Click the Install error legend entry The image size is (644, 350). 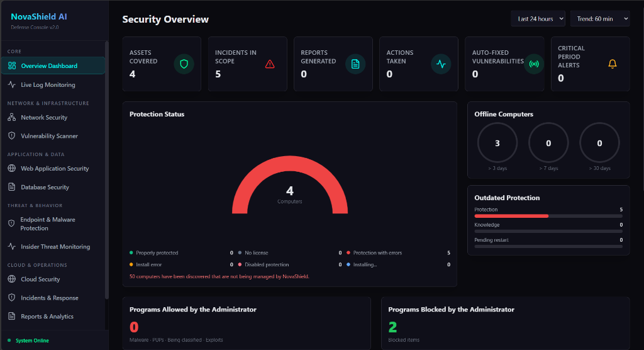coord(181,264)
